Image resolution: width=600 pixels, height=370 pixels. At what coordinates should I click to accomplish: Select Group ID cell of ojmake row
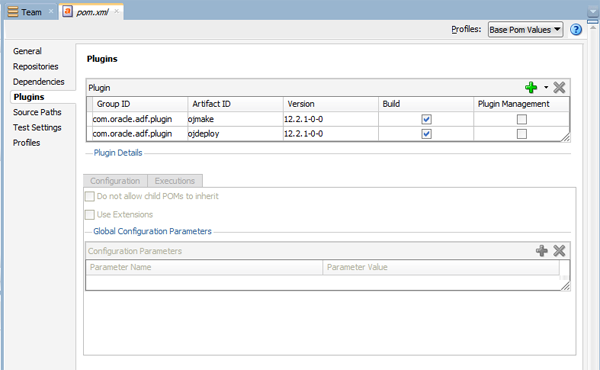(140, 119)
